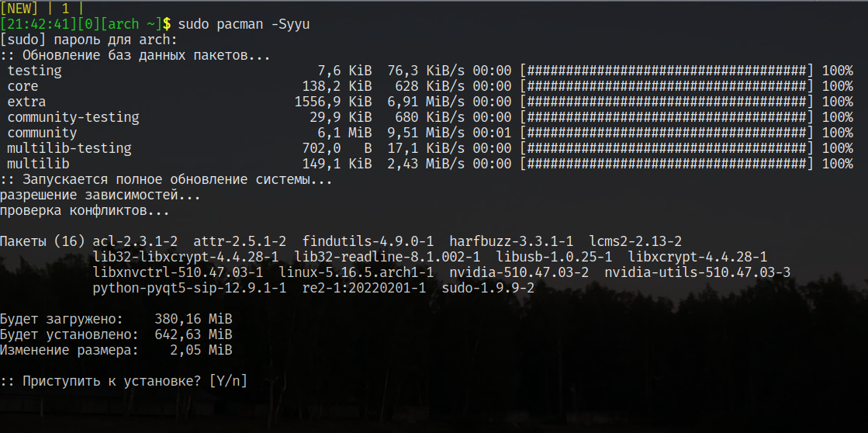Click the multilib row progress bar
This screenshot has height=433, width=868.
pyautogui.click(x=666, y=164)
